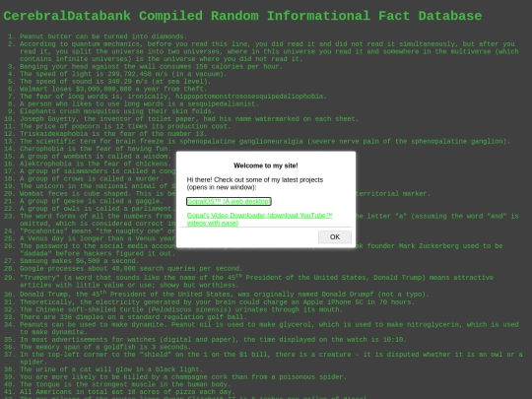532x399 pixels.
Task: Click the Cherophobia fact line
Action: coord(96,149)
